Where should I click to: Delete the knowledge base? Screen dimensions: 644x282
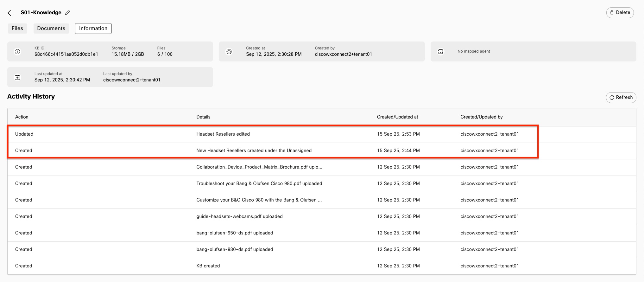coord(620,13)
